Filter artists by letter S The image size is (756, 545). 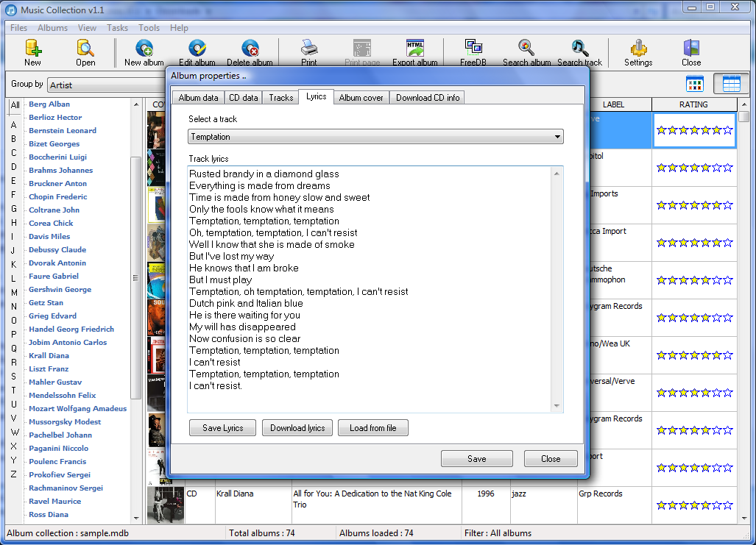(x=13, y=376)
